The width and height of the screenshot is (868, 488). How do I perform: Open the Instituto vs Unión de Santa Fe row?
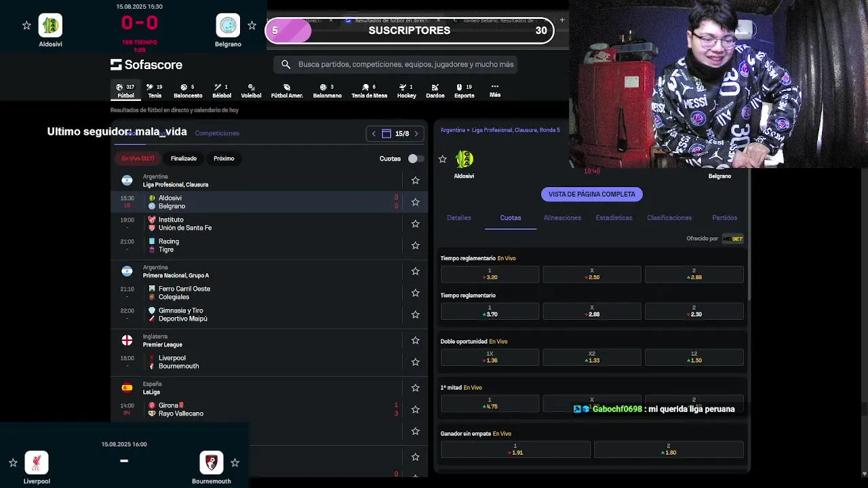click(x=269, y=224)
